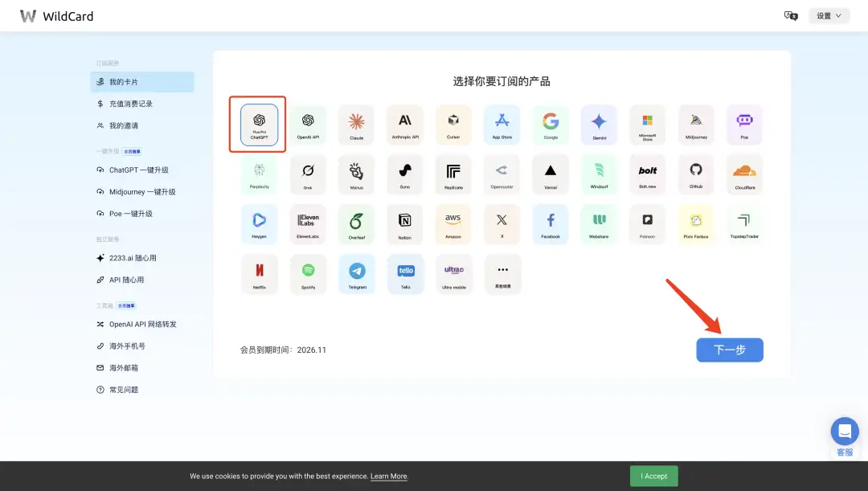
Task: Select the Patreon tile
Action: pyautogui.click(x=648, y=224)
